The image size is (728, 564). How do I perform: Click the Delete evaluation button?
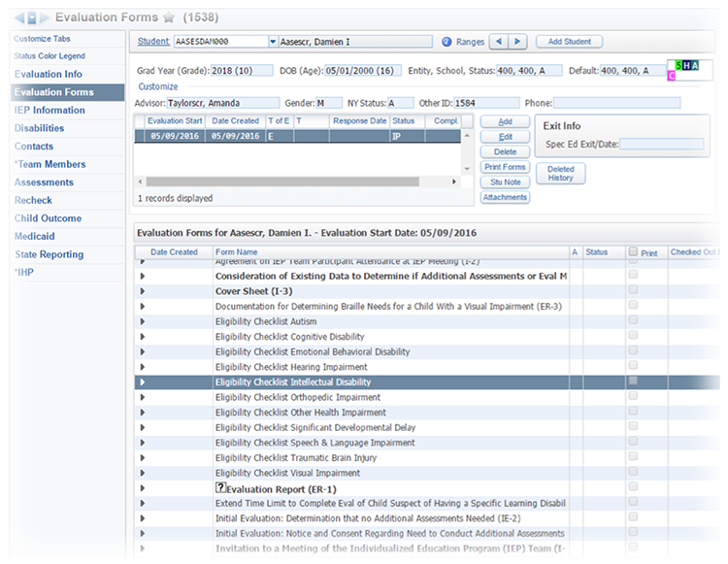(x=505, y=151)
